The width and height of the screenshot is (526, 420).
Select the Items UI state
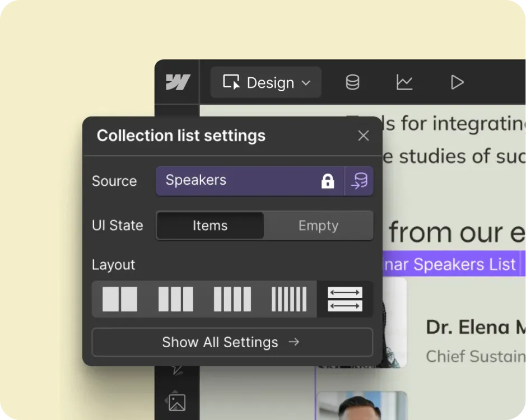[210, 226]
